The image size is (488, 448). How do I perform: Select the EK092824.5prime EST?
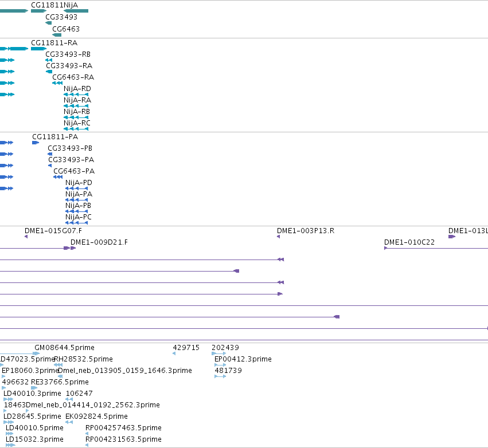69,423
